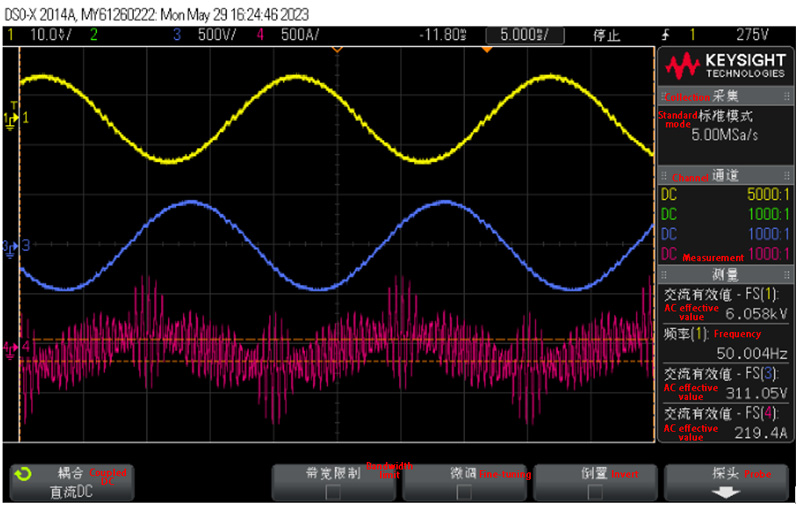The width and height of the screenshot is (800, 506).
Task: Select the channel 3 ground marker
Action: pyautogui.click(x=10, y=247)
